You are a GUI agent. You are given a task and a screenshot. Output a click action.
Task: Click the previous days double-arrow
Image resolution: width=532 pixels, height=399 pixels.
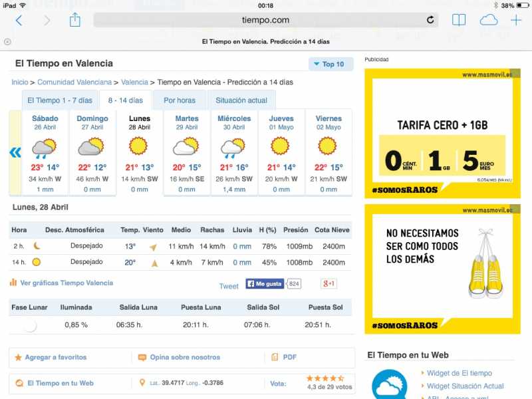coord(15,152)
